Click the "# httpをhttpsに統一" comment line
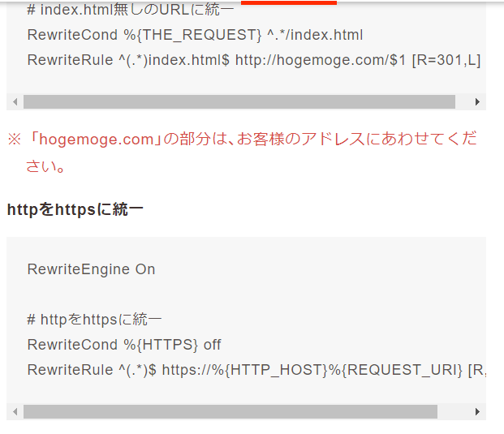Image resolution: width=504 pixels, height=434 pixels. pyautogui.click(x=94, y=320)
